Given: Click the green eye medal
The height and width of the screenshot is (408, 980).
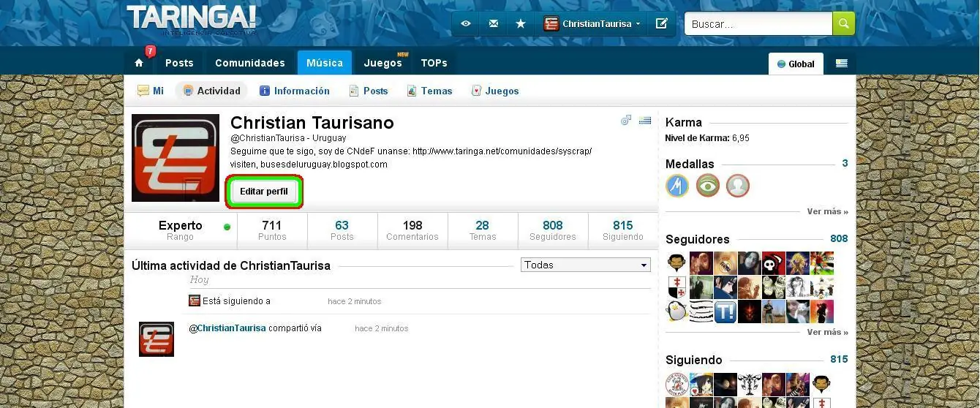Looking at the screenshot, I should click(x=707, y=186).
